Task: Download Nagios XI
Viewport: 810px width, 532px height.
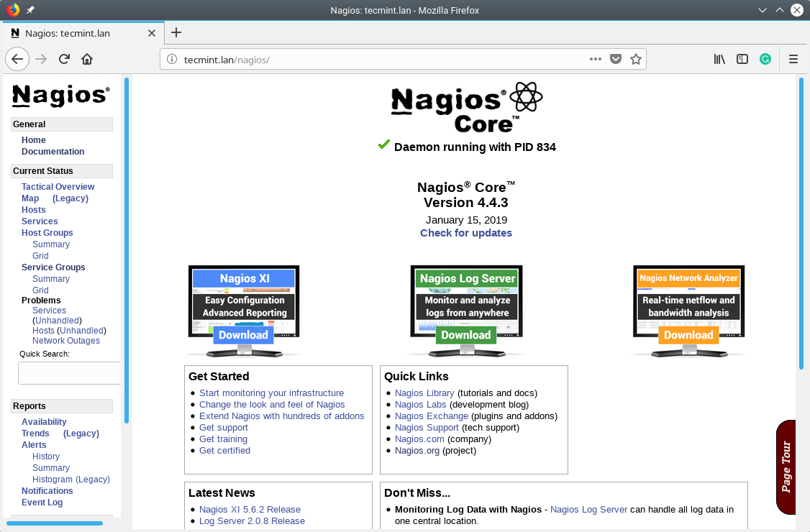Action: pyautogui.click(x=243, y=335)
